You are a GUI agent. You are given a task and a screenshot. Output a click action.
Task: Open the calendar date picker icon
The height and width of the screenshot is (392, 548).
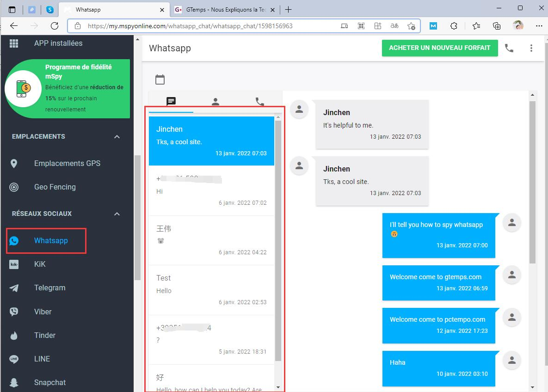(160, 80)
